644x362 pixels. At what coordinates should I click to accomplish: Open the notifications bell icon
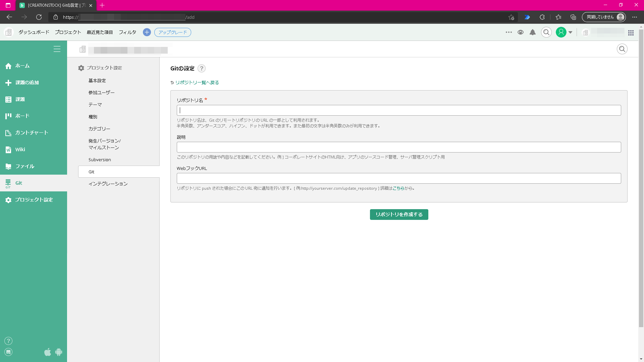[x=533, y=32]
